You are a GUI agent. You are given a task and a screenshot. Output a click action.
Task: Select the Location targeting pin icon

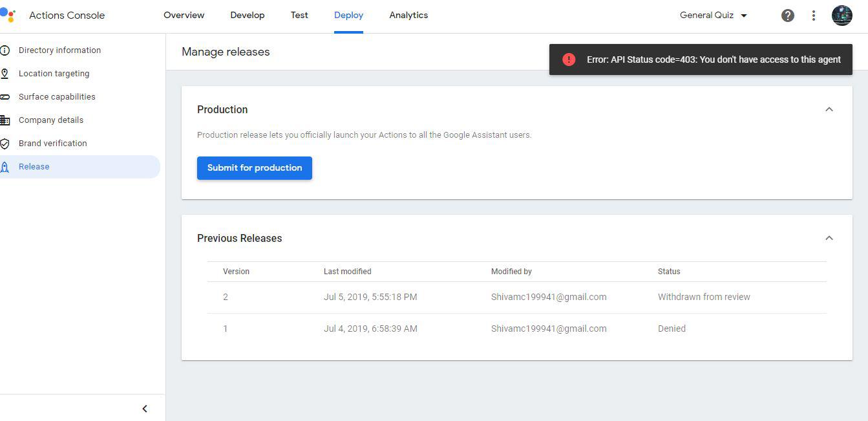7,73
